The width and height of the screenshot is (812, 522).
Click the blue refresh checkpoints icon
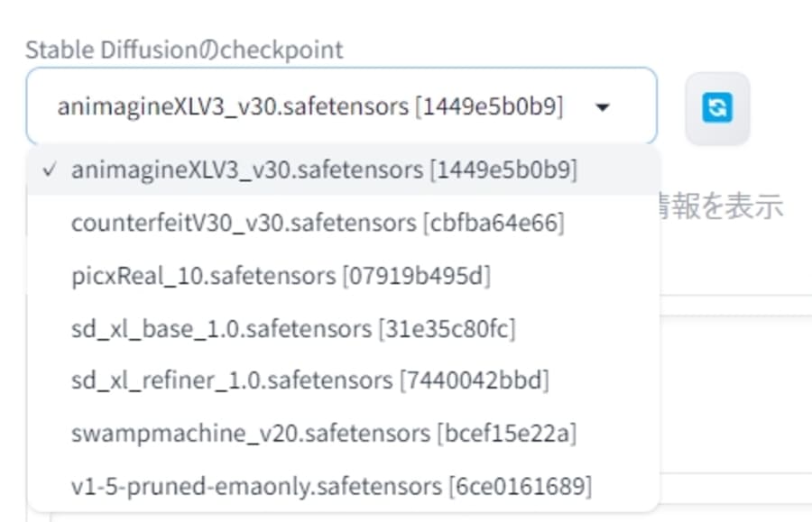click(717, 108)
